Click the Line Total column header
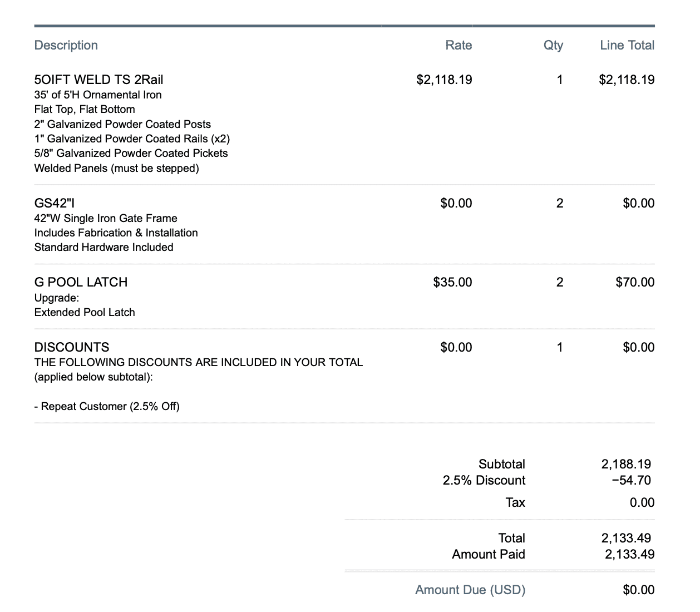 pos(627,46)
